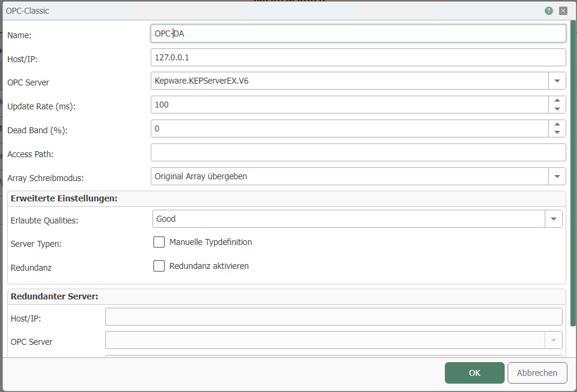
Task: Click the green help question mark icon
Action: 548,11
